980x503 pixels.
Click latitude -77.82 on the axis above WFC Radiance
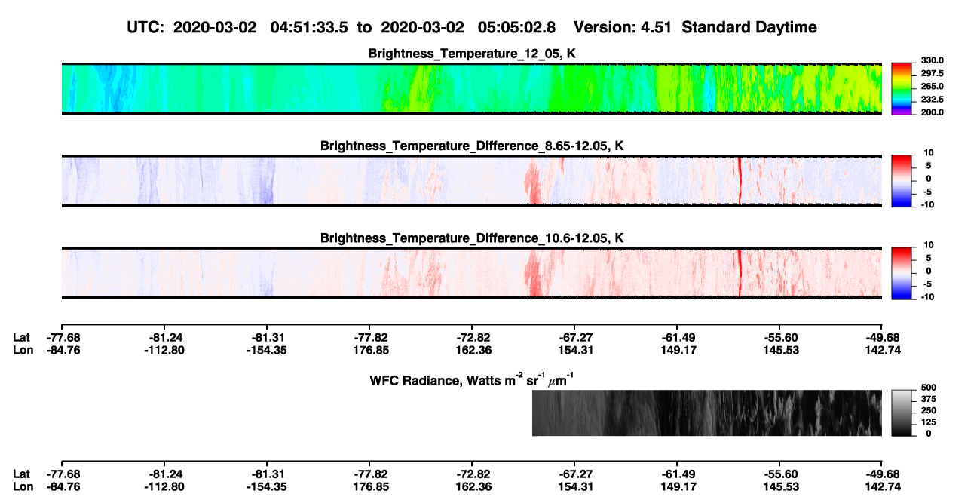[x=369, y=338]
